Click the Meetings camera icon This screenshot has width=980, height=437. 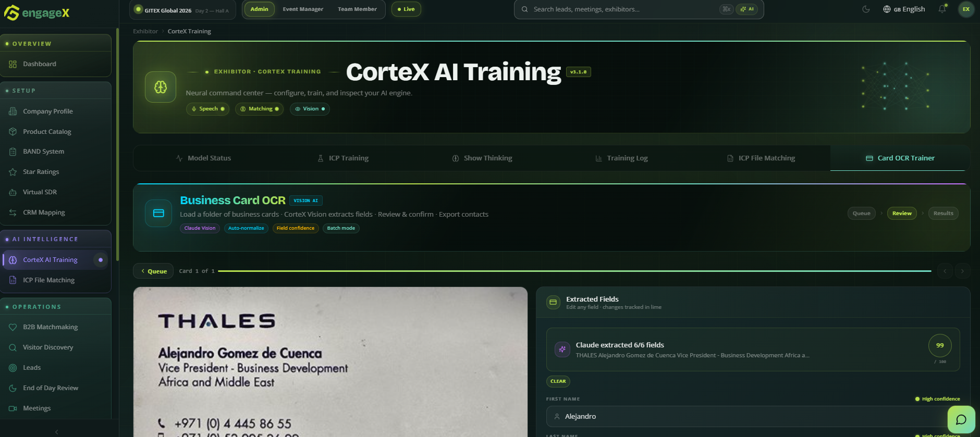coord(13,408)
